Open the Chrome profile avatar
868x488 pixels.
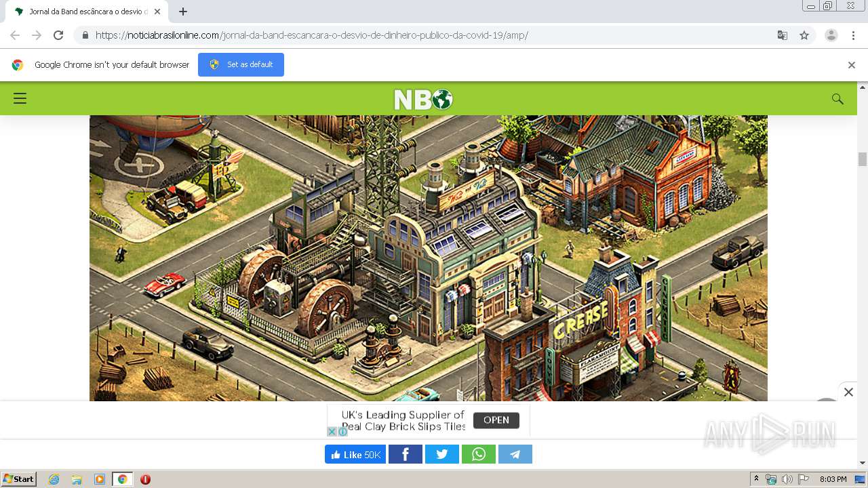pyautogui.click(x=831, y=35)
